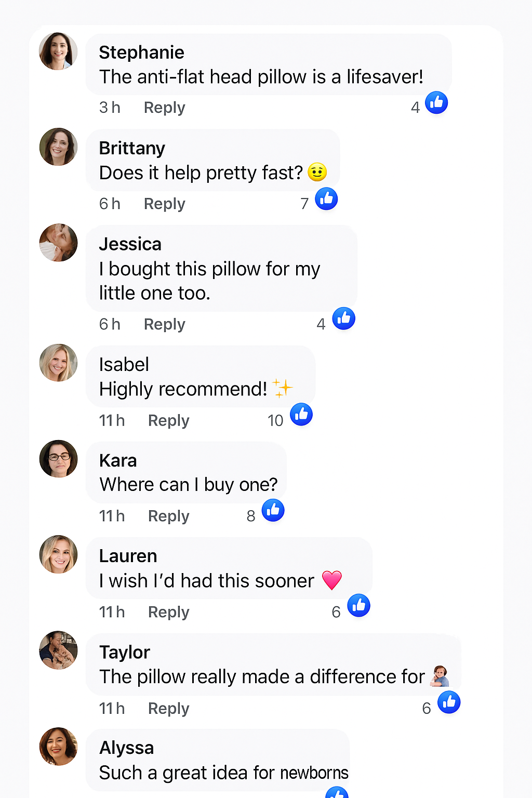Image resolution: width=532 pixels, height=798 pixels.
Task: Tap the like icon on Taylor's comment
Action: [449, 702]
